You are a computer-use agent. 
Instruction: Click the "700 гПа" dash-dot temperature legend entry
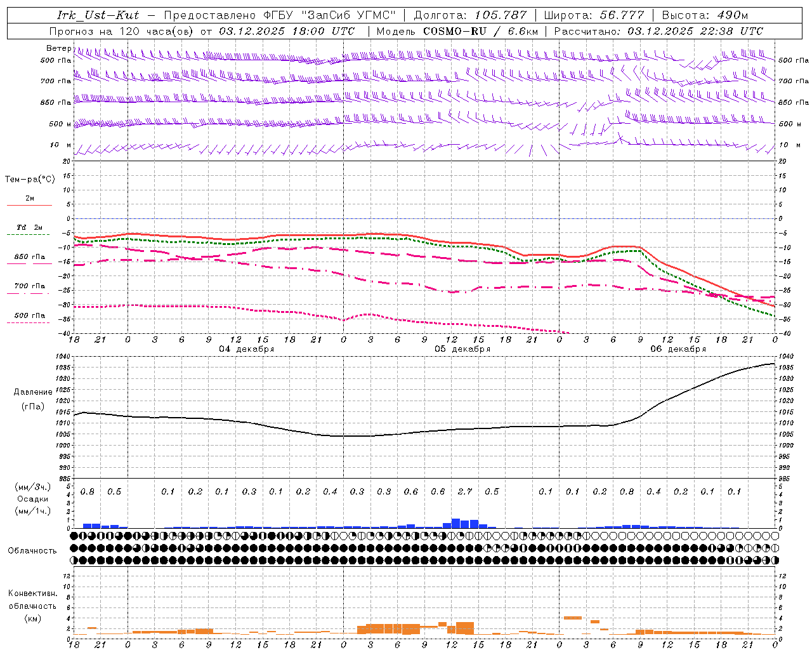click(x=30, y=286)
